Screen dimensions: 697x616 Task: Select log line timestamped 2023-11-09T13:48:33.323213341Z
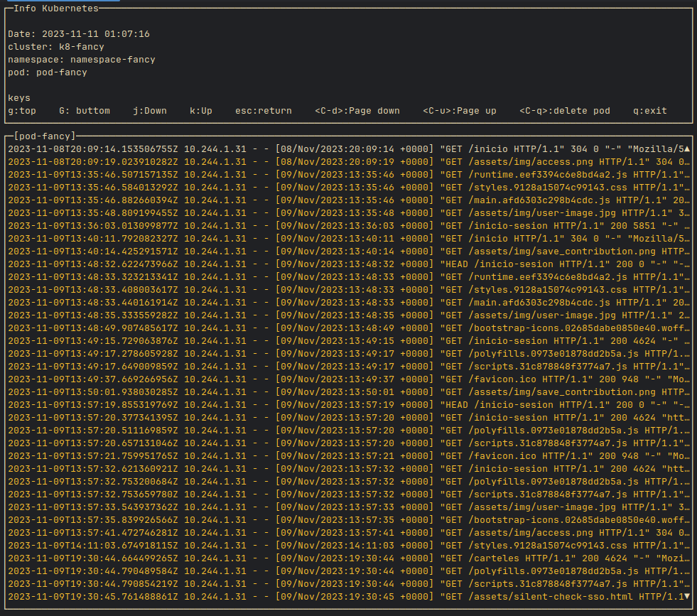(x=348, y=277)
